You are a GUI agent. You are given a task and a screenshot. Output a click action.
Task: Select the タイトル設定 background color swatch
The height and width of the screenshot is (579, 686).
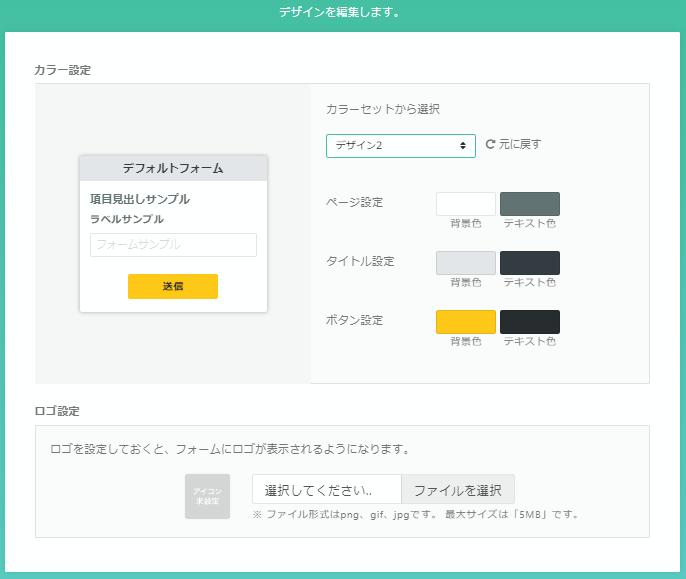(465, 263)
